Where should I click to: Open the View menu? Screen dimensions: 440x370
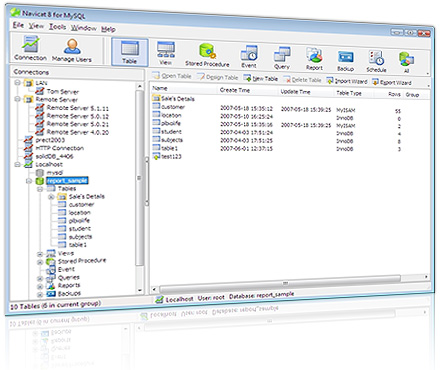coord(36,26)
